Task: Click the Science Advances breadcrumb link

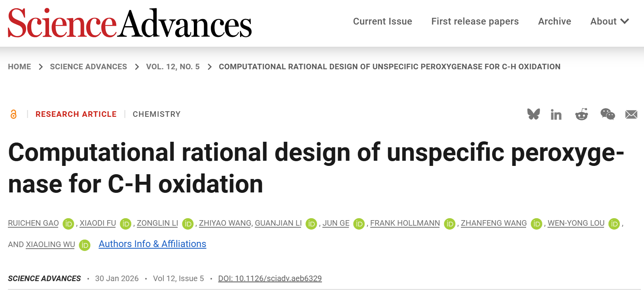Action: pos(88,67)
